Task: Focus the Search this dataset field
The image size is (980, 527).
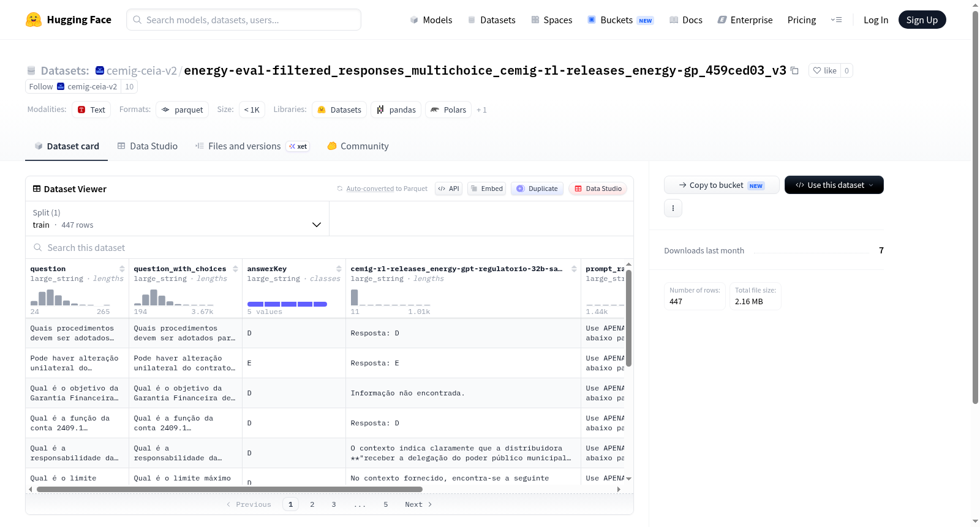Action: (330, 247)
